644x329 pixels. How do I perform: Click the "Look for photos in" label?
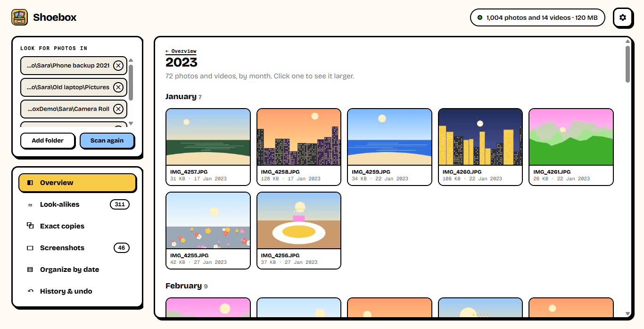pyautogui.click(x=54, y=48)
